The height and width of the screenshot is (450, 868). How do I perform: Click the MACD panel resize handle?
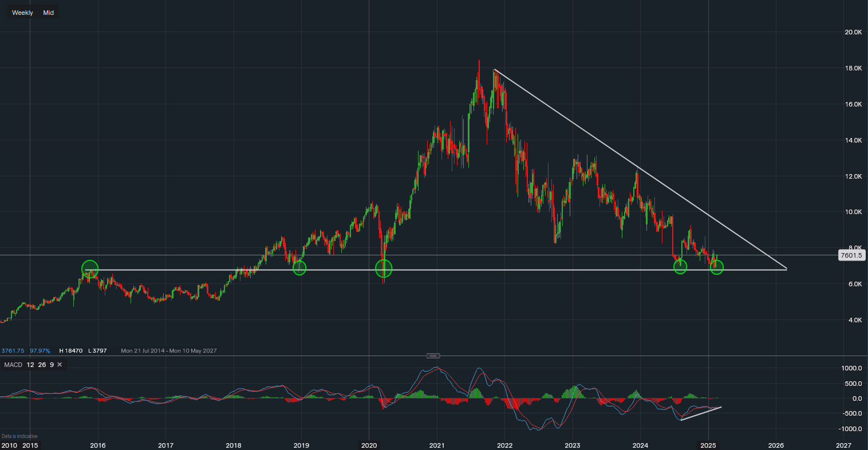click(433, 356)
